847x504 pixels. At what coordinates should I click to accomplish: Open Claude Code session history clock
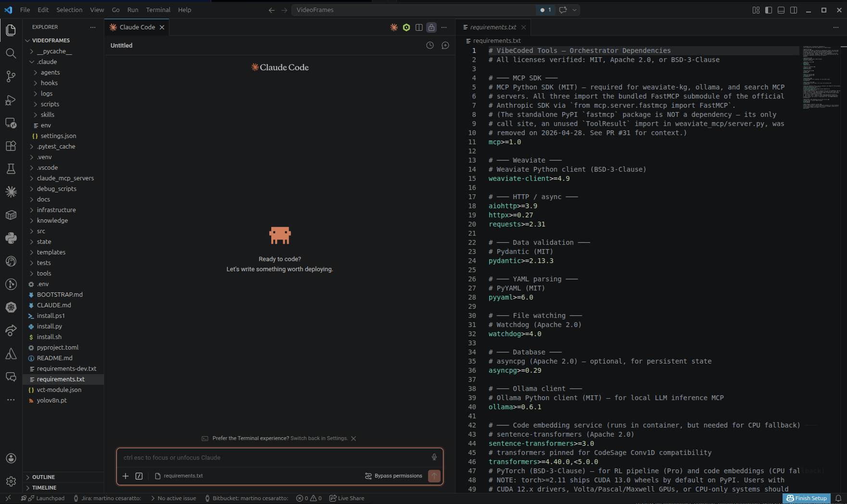click(430, 45)
